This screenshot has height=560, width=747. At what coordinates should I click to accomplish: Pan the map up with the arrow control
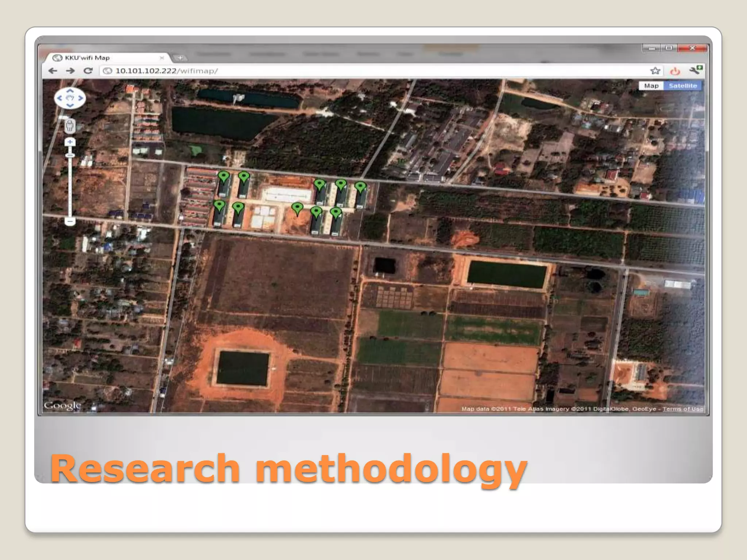70,91
